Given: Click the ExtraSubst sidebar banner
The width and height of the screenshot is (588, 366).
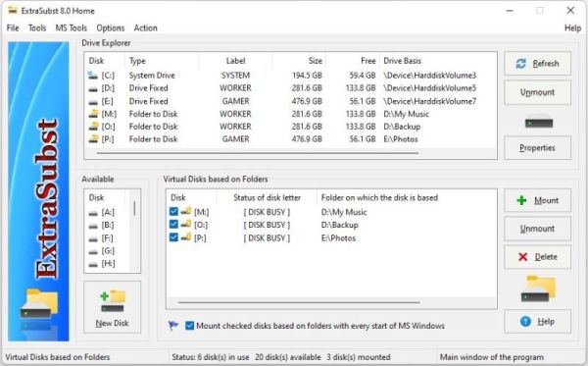Looking at the screenshot, I should coord(38,191).
